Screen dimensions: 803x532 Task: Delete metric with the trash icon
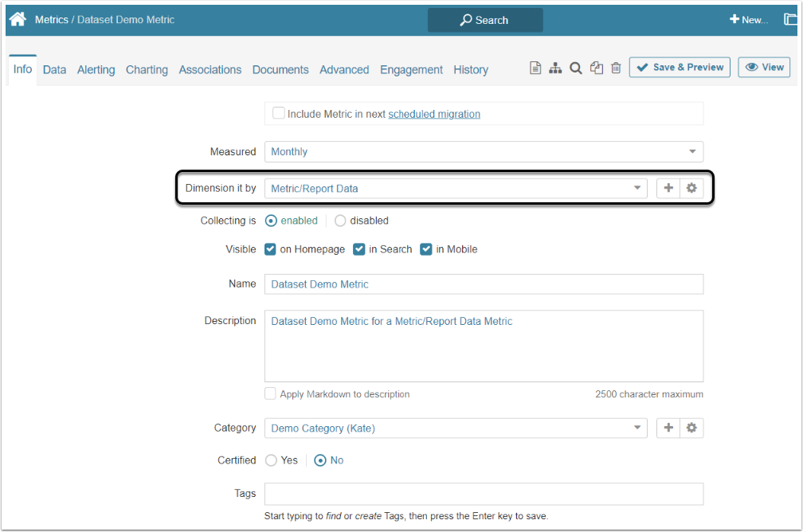(x=616, y=68)
